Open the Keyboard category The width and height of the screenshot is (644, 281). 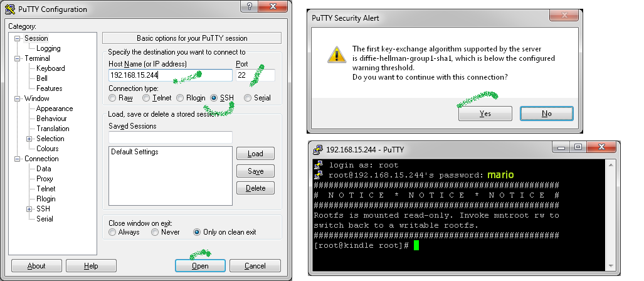point(51,68)
